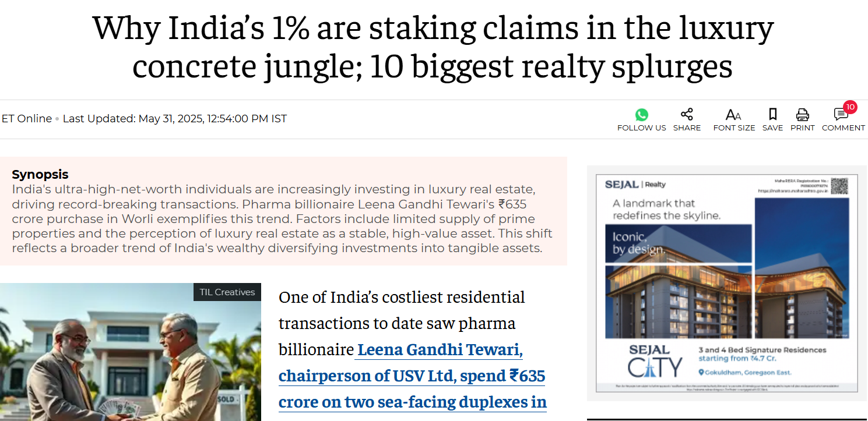This screenshot has width=868, height=421.
Task: Open the handshake lead image
Action: (x=131, y=352)
